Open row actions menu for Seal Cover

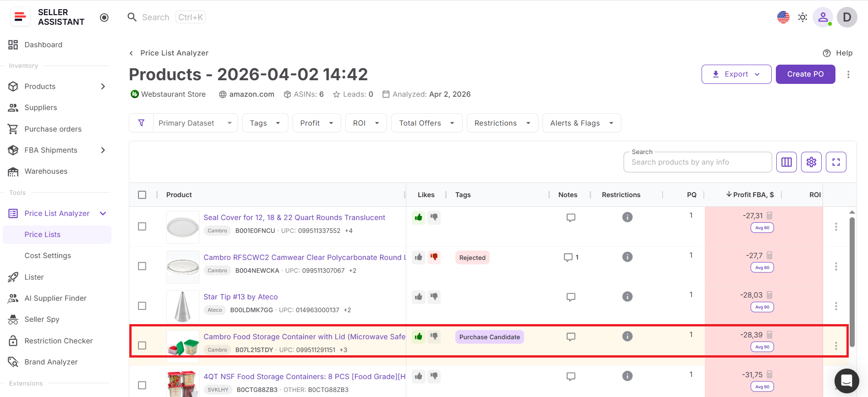pyautogui.click(x=836, y=227)
